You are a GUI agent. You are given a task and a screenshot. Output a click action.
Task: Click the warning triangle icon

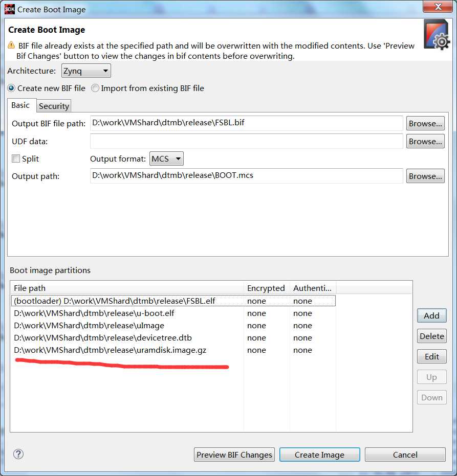pyautogui.click(x=11, y=46)
